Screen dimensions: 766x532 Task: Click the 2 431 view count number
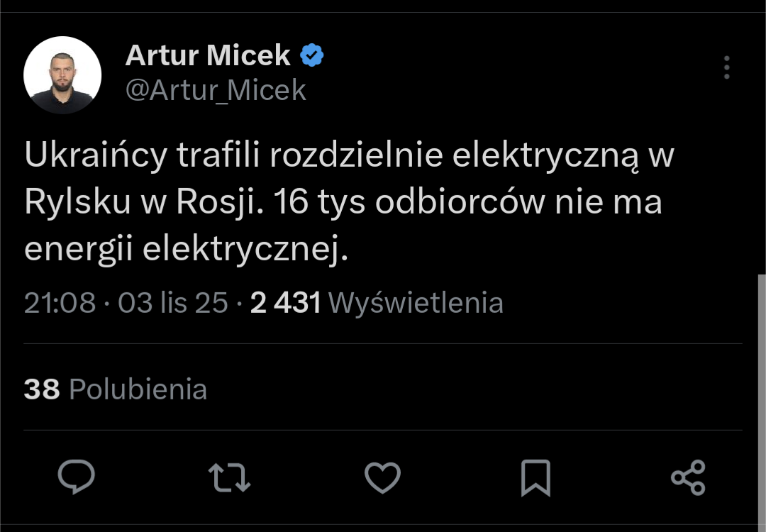click(286, 303)
